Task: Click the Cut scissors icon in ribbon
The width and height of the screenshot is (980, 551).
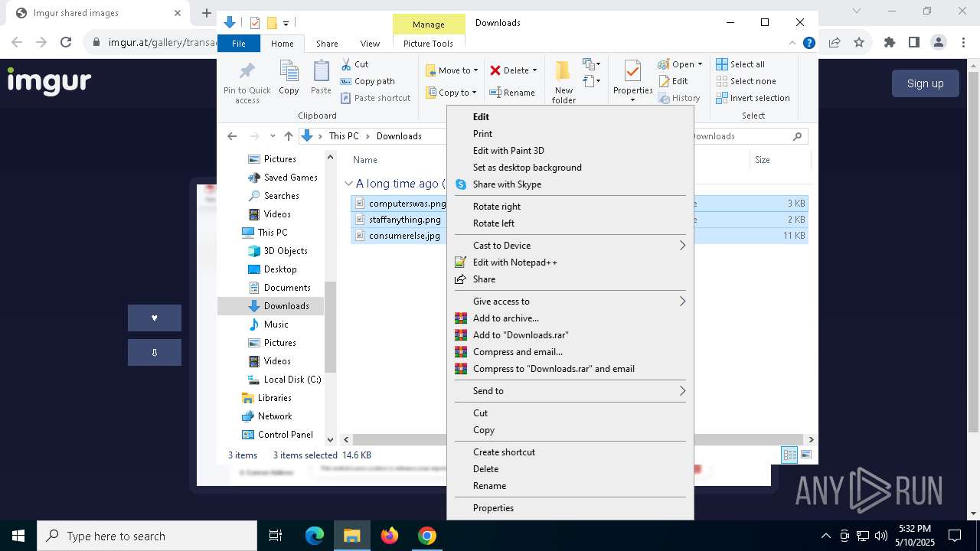Action: (x=346, y=64)
